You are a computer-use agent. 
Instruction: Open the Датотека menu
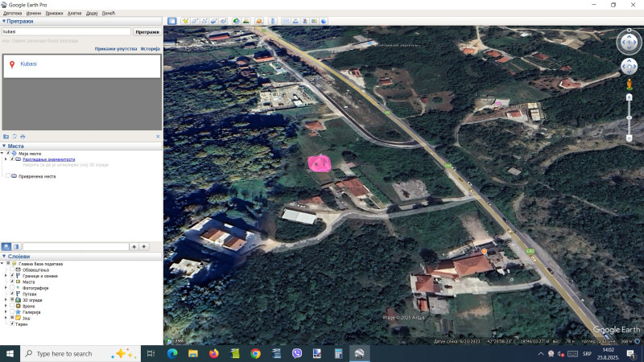(12, 13)
